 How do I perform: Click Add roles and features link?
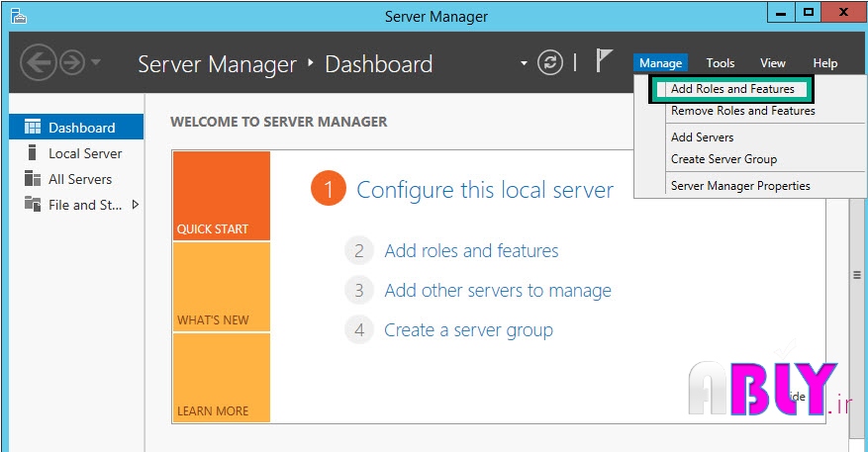click(472, 250)
